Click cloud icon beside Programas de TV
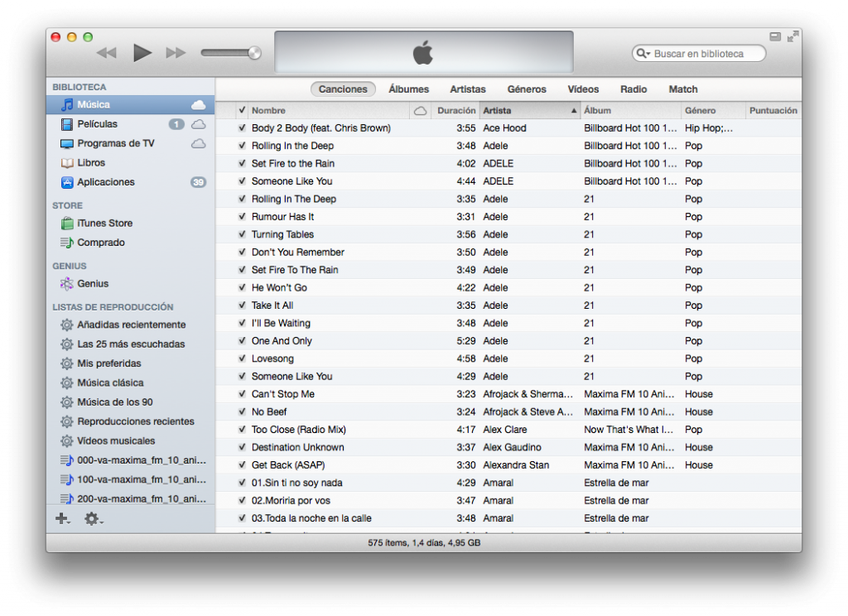Image resolution: width=848 pixels, height=616 pixels. coord(199,143)
